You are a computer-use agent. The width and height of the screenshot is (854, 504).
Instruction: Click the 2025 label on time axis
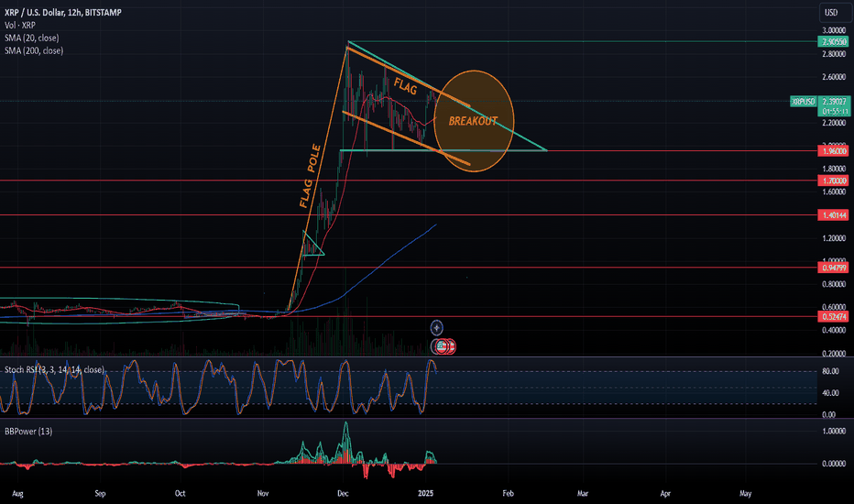tap(425, 494)
